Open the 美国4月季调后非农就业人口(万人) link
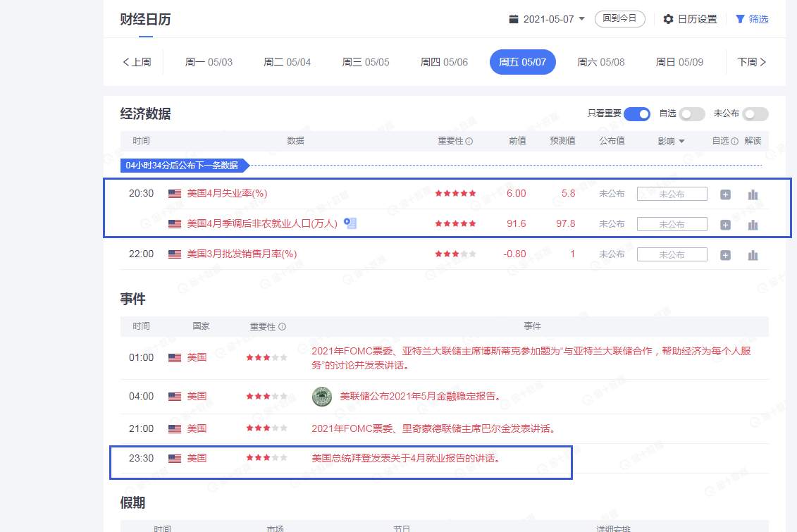Screen dimensions: 797x532 (x=261, y=223)
